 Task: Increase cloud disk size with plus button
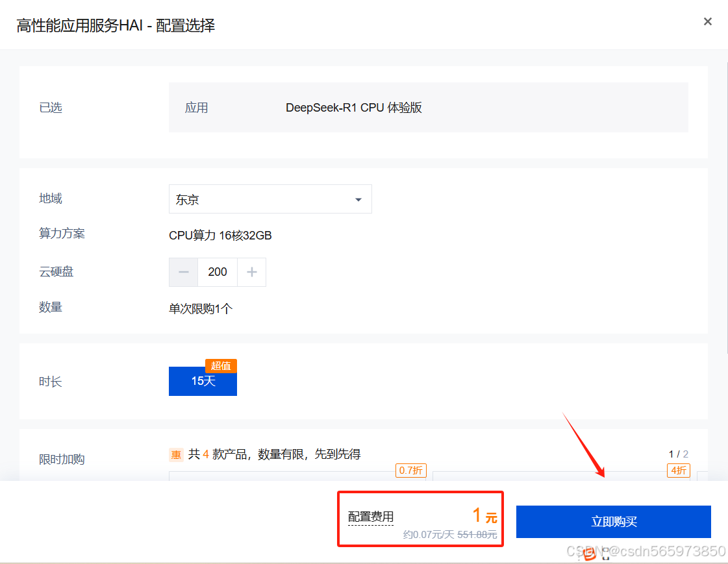point(251,272)
